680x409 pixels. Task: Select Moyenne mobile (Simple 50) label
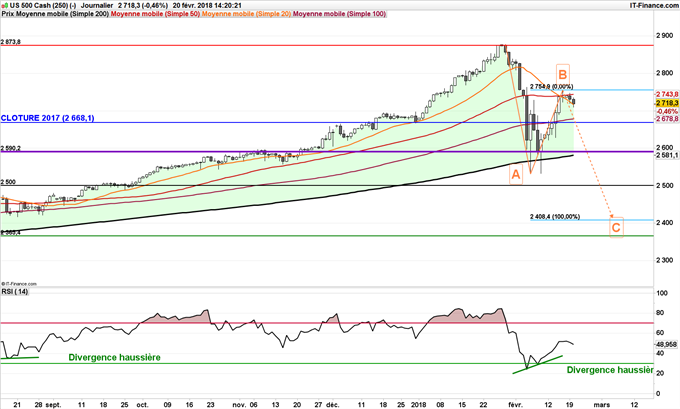(156, 14)
